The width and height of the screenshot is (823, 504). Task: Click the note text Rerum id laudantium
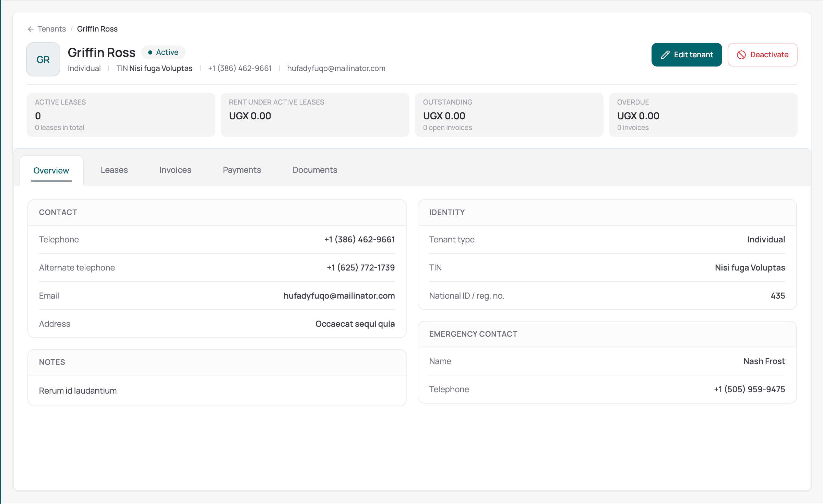78,391
